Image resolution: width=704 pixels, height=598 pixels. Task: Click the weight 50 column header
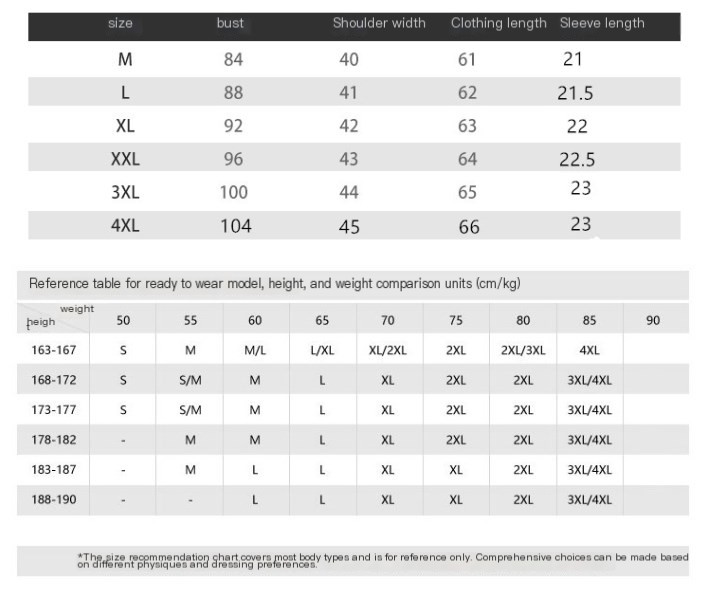[123, 321]
